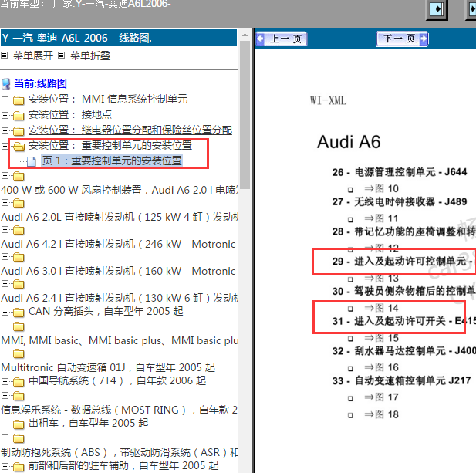Click the folder icon above 信息娱乐系统 - 数据总线
The image size is (476, 473).
coord(19,396)
